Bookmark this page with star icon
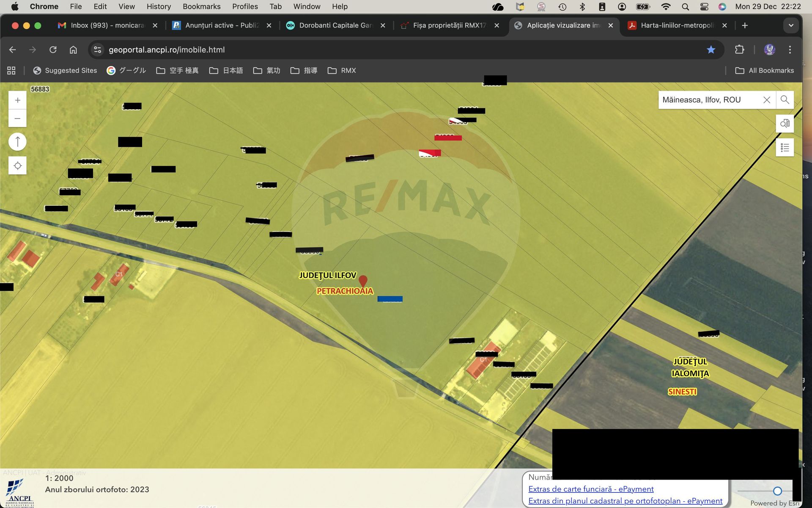Image resolution: width=812 pixels, height=508 pixels. (711, 50)
